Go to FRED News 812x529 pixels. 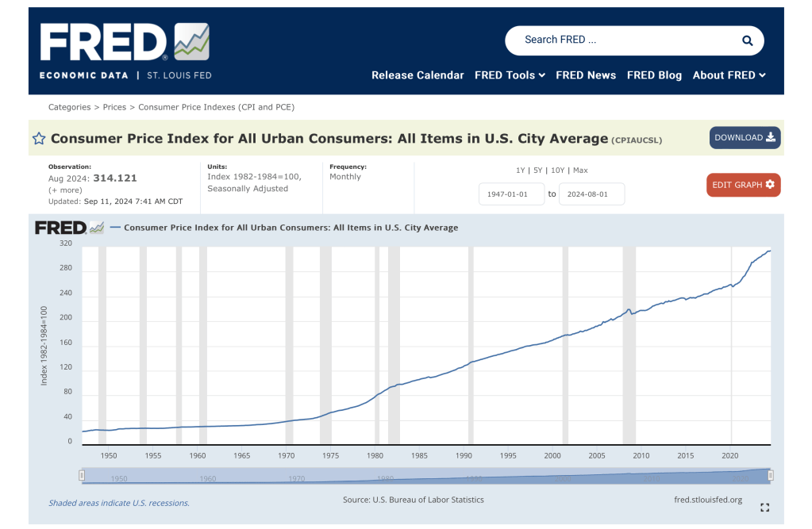click(586, 75)
